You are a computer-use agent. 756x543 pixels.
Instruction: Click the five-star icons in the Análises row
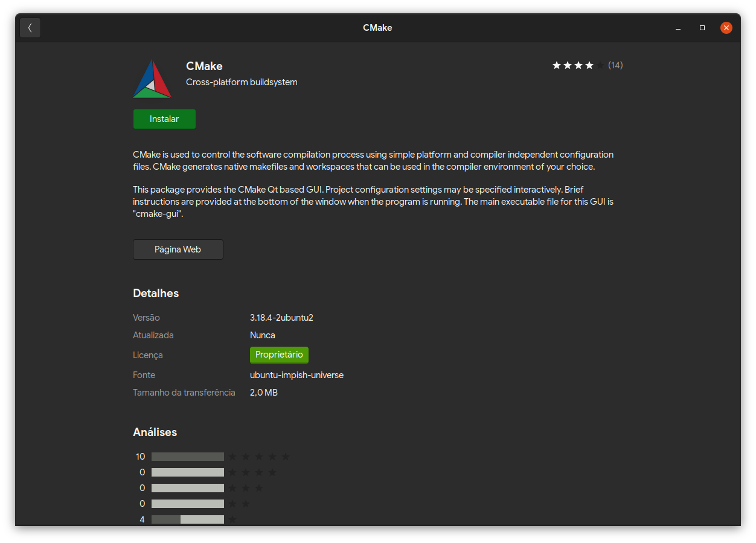click(x=259, y=457)
